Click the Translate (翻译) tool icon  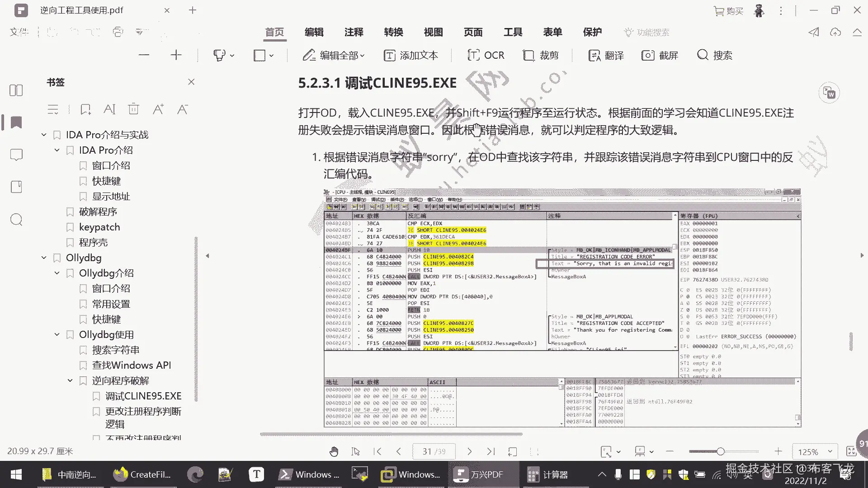pyautogui.click(x=594, y=56)
